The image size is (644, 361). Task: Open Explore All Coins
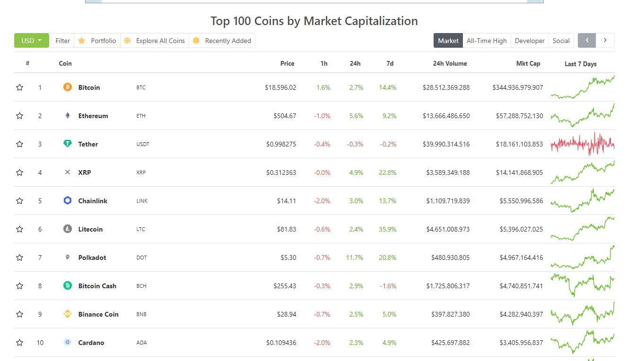[x=155, y=41]
